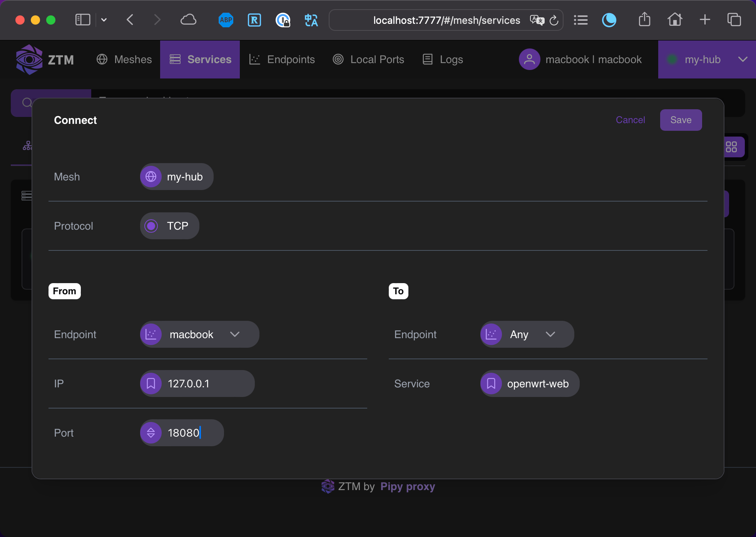The width and height of the screenshot is (756, 537).
Task: Toggle the Safari sidebar button
Action: pos(82,20)
